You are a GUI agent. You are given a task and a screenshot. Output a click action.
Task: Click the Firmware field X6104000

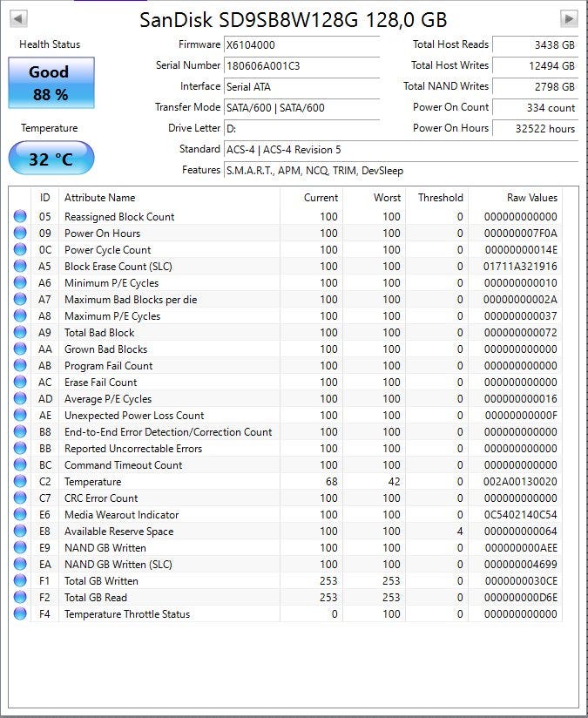coord(301,45)
